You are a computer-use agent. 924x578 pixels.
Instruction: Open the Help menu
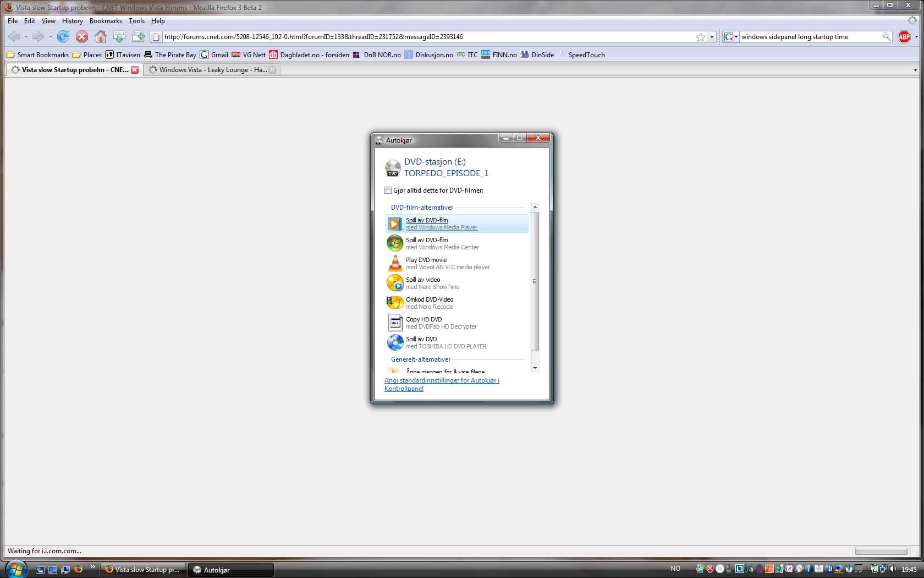[158, 21]
